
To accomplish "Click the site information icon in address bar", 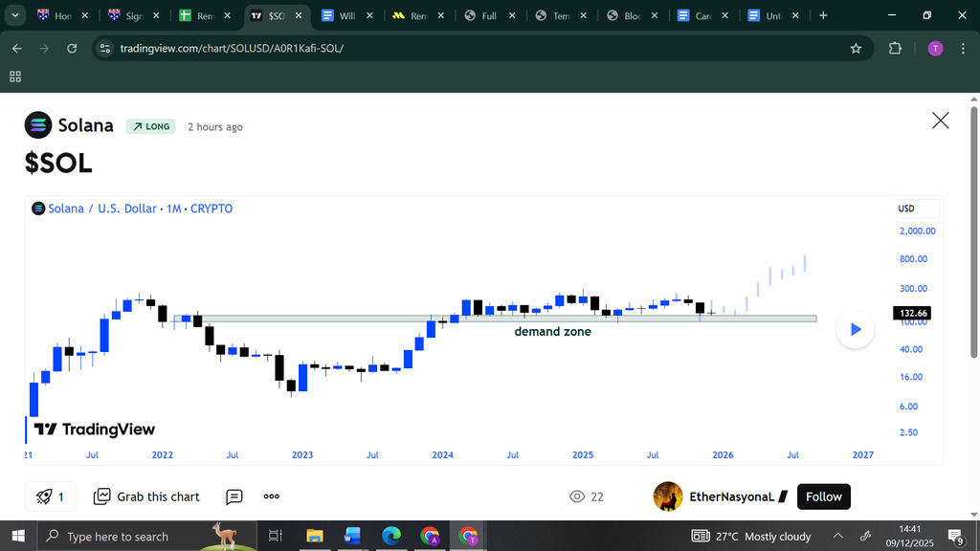I will [x=105, y=49].
